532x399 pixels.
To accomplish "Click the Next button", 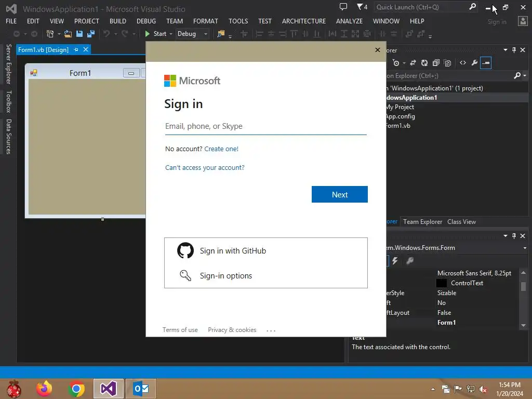I will (x=340, y=194).
